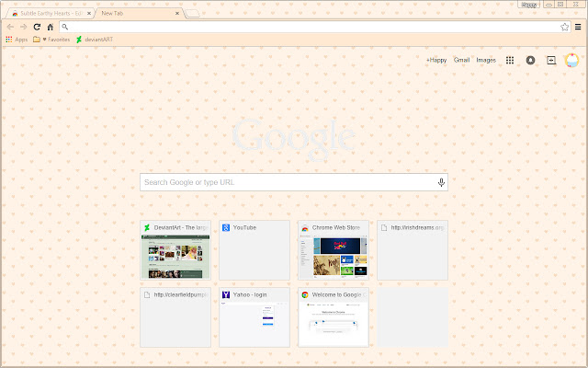Click the microphone voice search icon
Viewport: 588px width, 368px height.
(x=441, y=182)
